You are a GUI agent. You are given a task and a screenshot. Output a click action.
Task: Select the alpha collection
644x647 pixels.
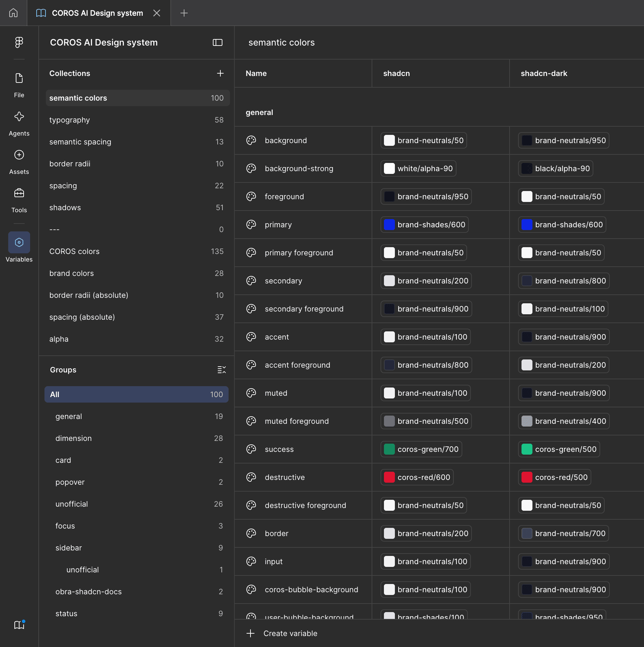[x=138, y=339]
